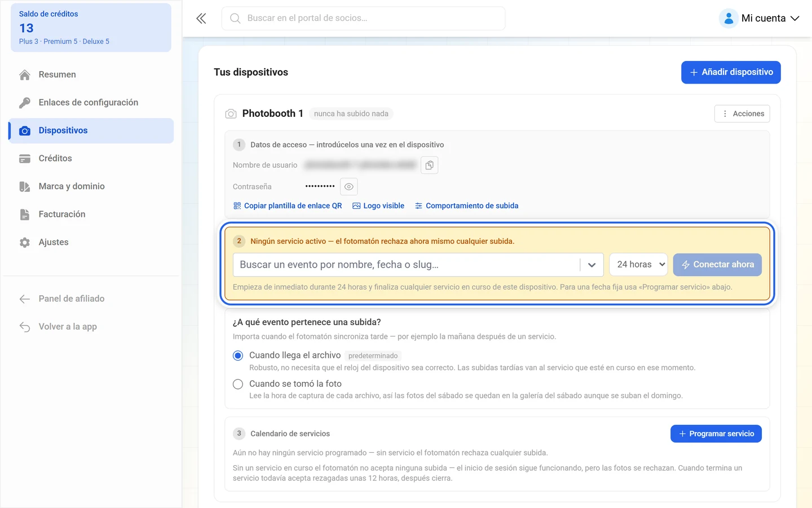Screen dimensions: 812x508
Task: Navigate to Facturación
Action: click(x=91, y=214)
